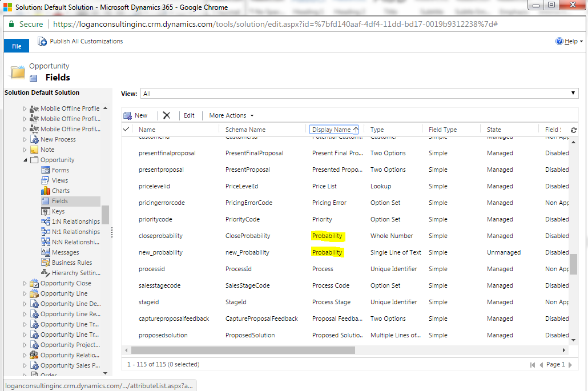The width and height of the screenshot is (588, 391).
Task: Open the File menu
Action: [17, 46]
